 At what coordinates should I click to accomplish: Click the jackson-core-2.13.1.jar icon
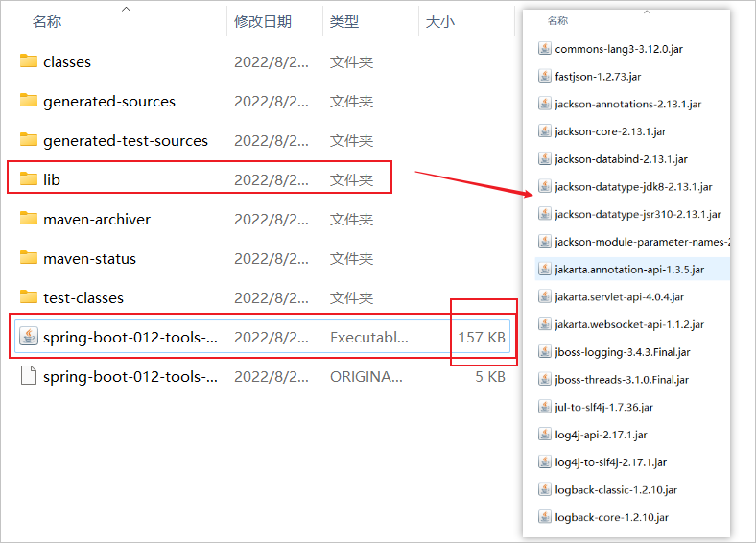point(544,130)
